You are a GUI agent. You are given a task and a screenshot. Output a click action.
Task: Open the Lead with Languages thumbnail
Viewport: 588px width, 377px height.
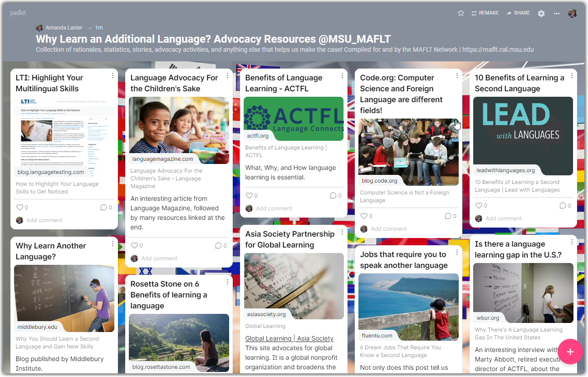tap(523, 136)
